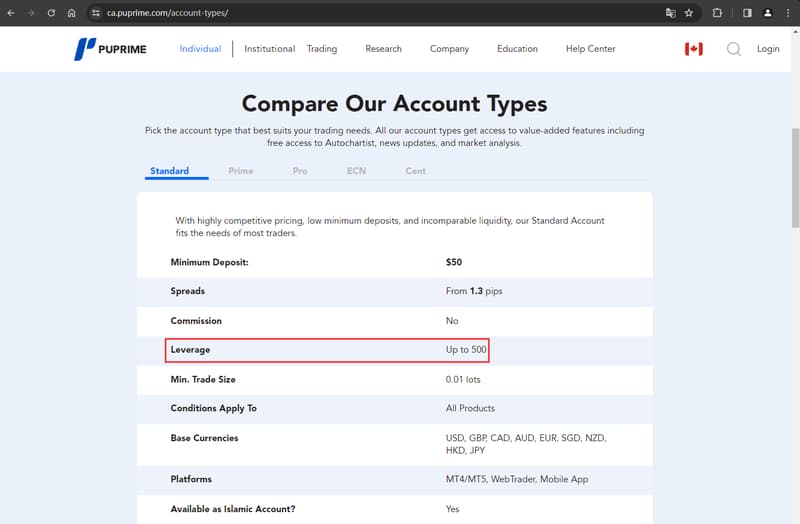Click the Spreads row label
This screenshot has height=524, width=800.
pyautogui.click(x=187, y=291)
